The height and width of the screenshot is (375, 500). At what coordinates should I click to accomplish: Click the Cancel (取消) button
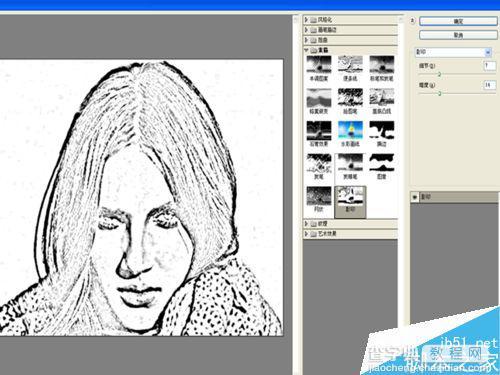pyautogui.click(x=458, y=35)
